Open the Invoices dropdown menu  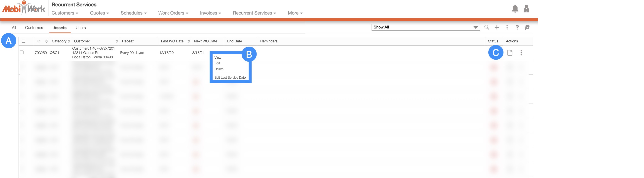(210, 13)
